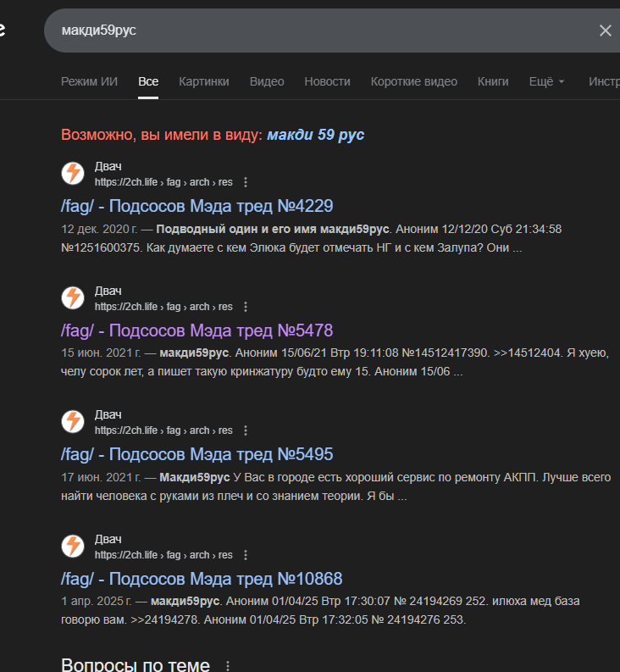The width and height of the screenshot is (620, 672).
Task: Click Двач favicon above тред №4229
Action: click(73, 174)
